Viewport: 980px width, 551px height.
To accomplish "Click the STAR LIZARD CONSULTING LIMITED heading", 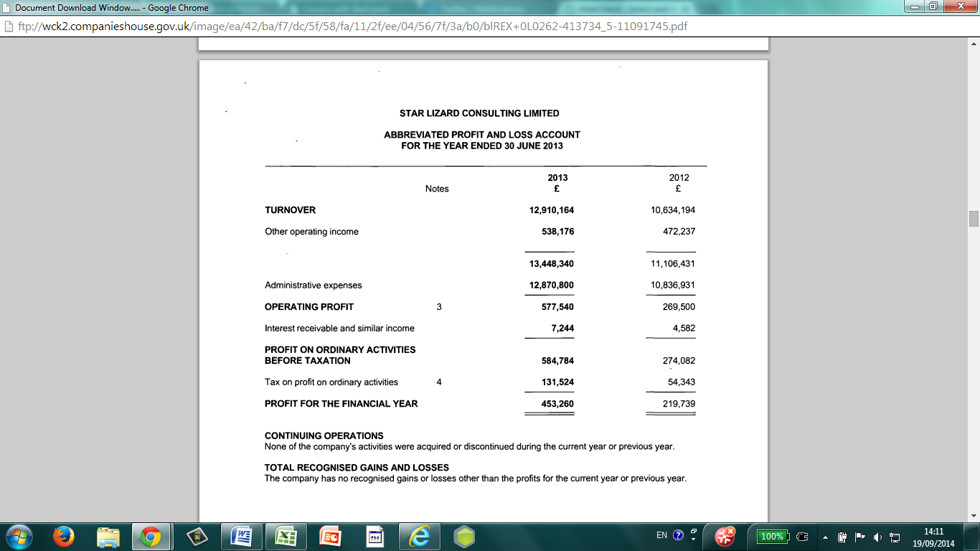I will [x=479, y=113].
